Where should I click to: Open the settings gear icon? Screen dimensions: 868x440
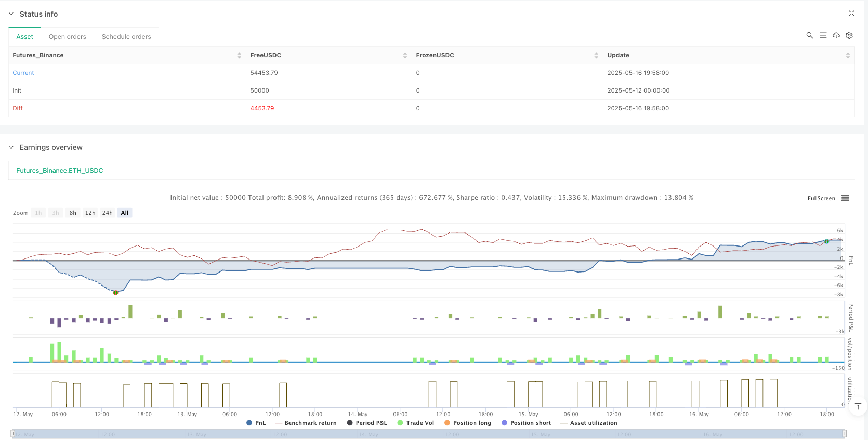point(849,35)
